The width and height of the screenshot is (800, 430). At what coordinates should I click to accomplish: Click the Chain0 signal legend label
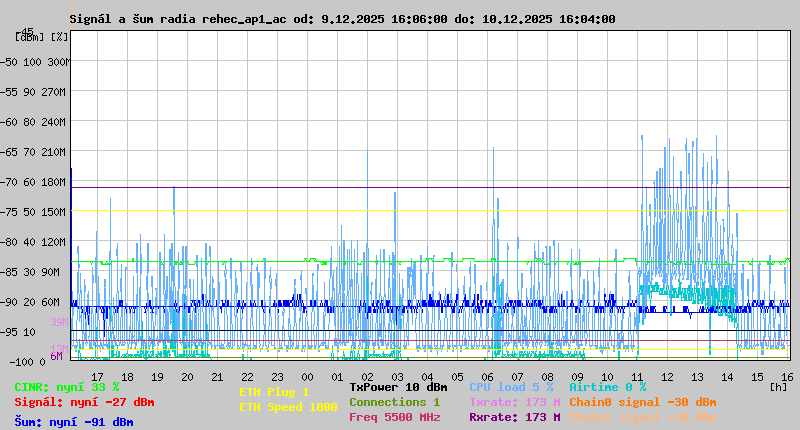point(642,402)
